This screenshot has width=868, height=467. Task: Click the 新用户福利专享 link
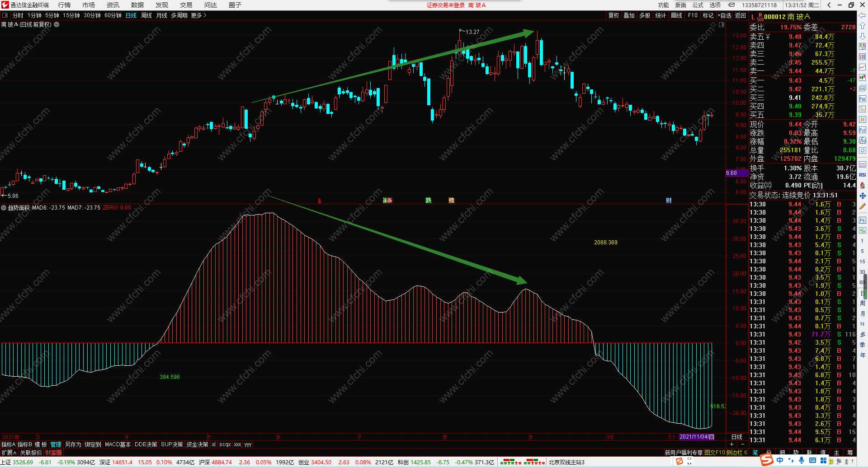pyautogui.click(x=684, y=453)
